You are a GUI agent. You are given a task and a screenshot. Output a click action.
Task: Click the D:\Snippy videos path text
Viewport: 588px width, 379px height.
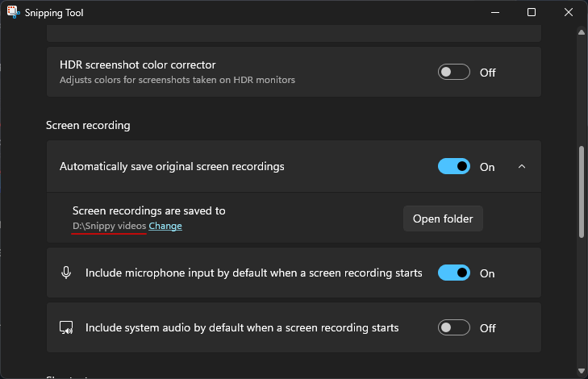pos(109,226)
